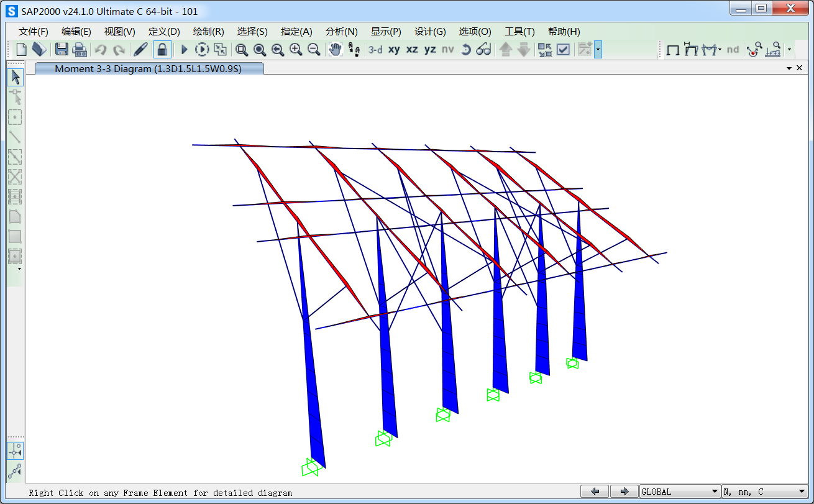Click the Run Analysis play icon
Viewport: 814px width, 504px height.
pyautogui.click(x=184, y=50)
